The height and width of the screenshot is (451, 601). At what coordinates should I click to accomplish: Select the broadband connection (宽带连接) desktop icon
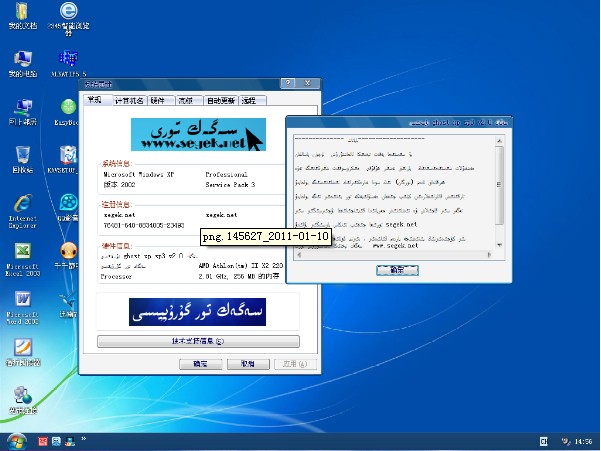[x=23, y=400]
